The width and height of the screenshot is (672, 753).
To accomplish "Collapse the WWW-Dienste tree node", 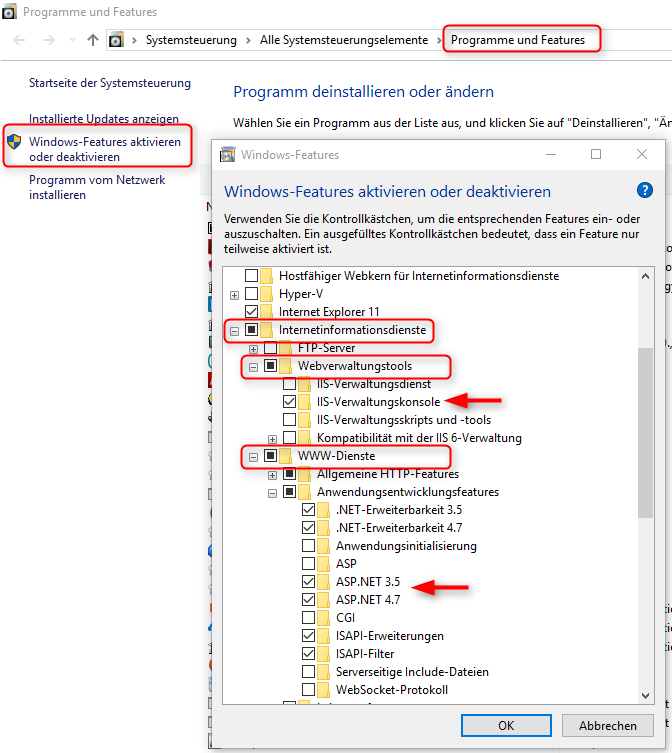I will (254, 457).
